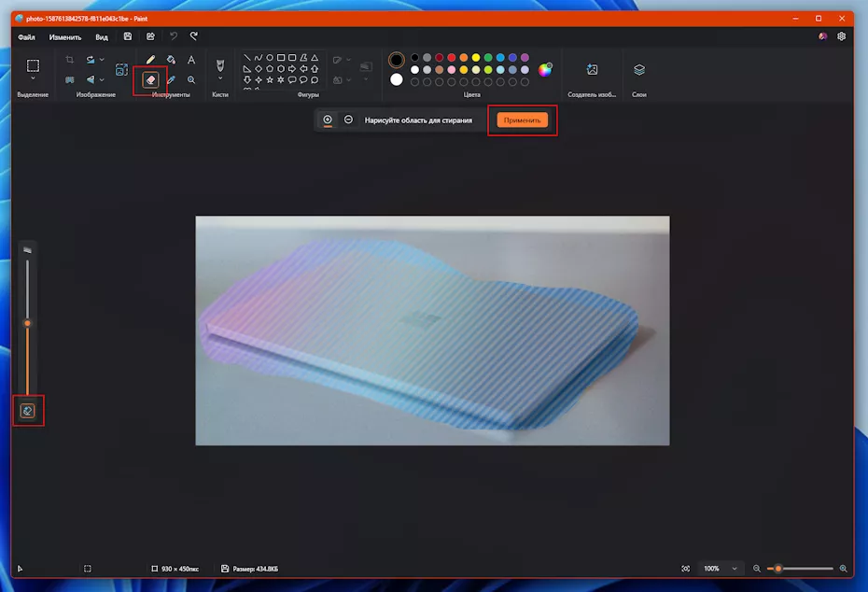Click the masked laptop image on canvas
This screenshot has height=592, width=868.
(432, 331)
